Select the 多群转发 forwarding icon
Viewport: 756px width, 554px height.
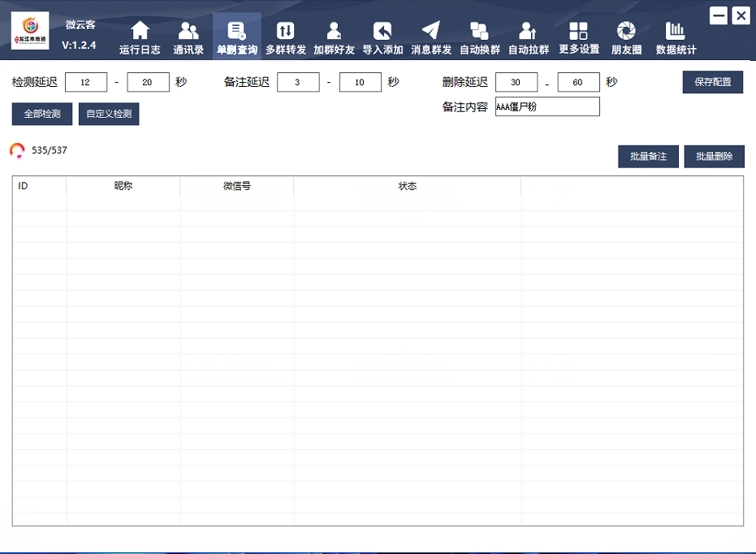click(286, 31)
